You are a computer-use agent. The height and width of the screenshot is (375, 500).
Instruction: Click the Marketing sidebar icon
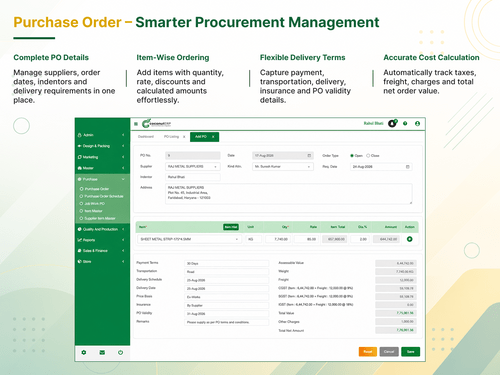coord(80,157)
